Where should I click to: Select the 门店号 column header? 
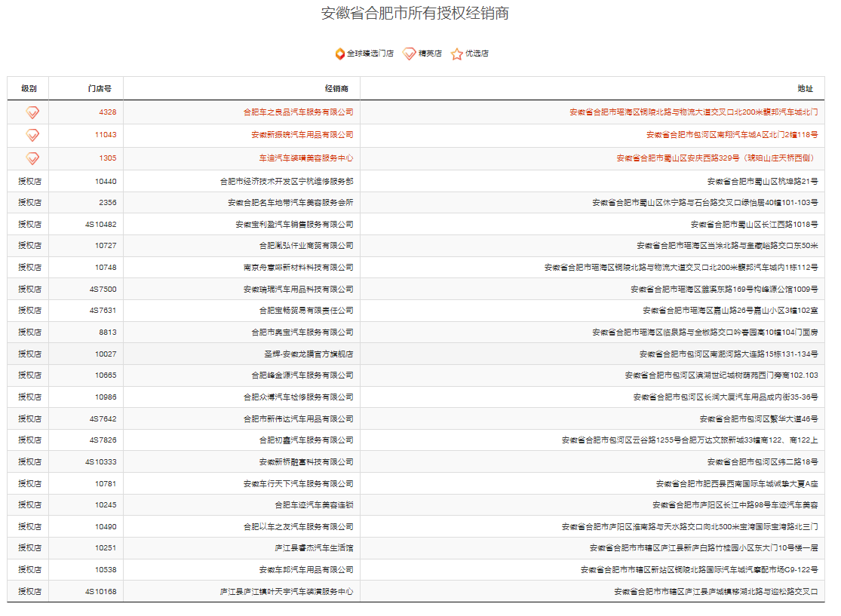[x=100, y=89]
